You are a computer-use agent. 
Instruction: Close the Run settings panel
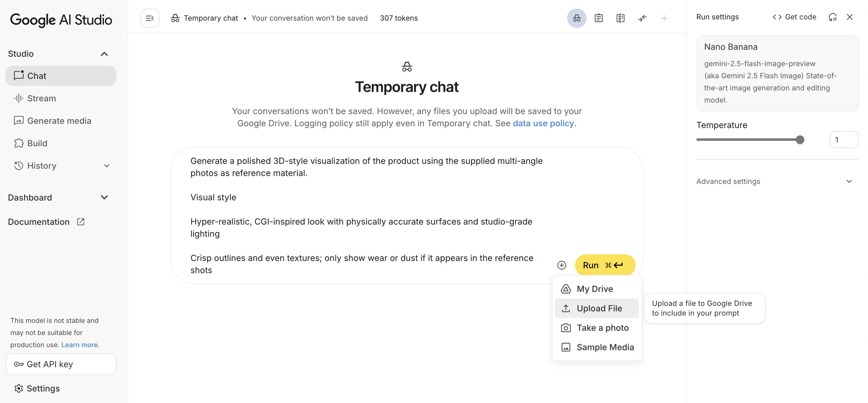click(849, 17)
